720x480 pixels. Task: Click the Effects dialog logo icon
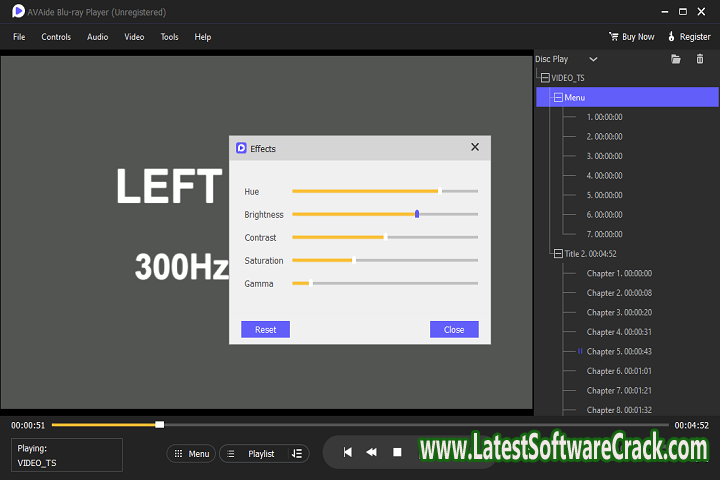tap(241, 148)
